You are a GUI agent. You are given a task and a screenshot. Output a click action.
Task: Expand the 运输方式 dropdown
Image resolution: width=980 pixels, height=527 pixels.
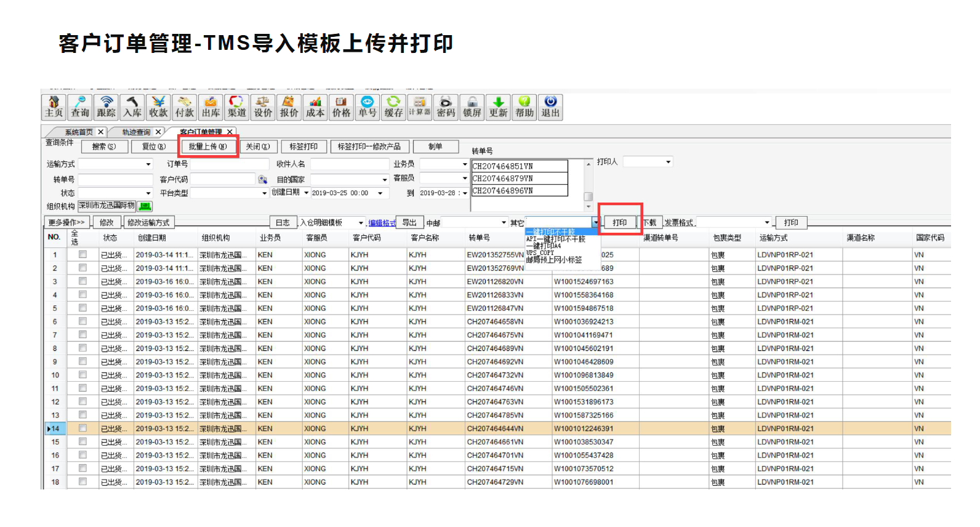(148, 164)
